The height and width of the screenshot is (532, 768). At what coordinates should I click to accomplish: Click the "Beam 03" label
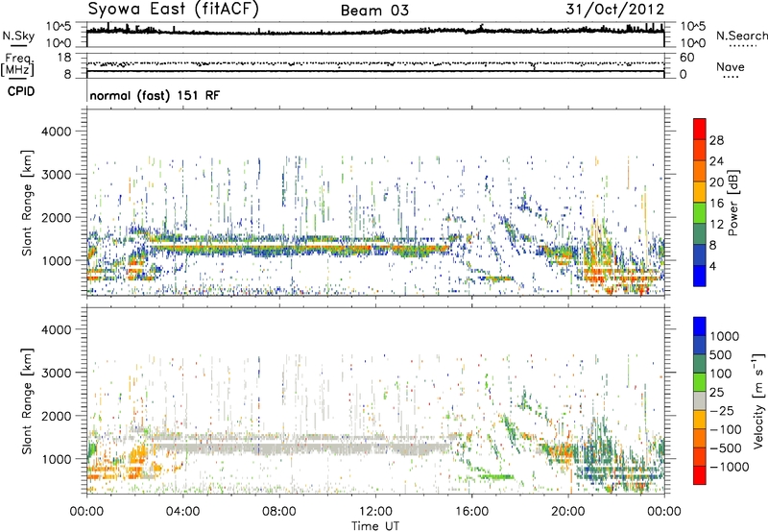[x=374, y=11]
